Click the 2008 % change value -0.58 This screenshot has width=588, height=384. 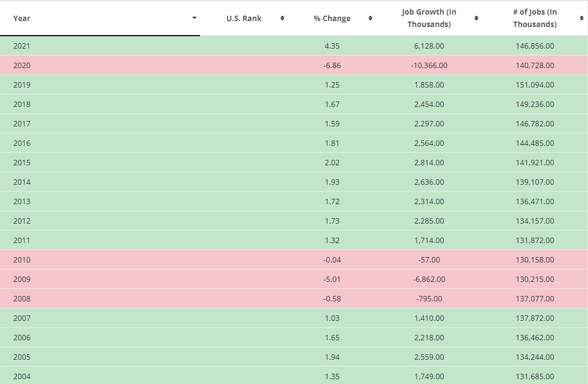click(332, 299)
